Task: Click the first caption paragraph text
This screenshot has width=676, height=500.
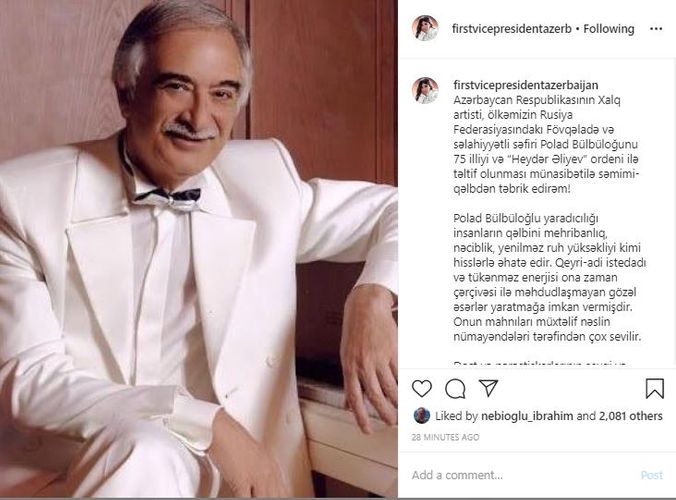Action: (x=546, y=144)
